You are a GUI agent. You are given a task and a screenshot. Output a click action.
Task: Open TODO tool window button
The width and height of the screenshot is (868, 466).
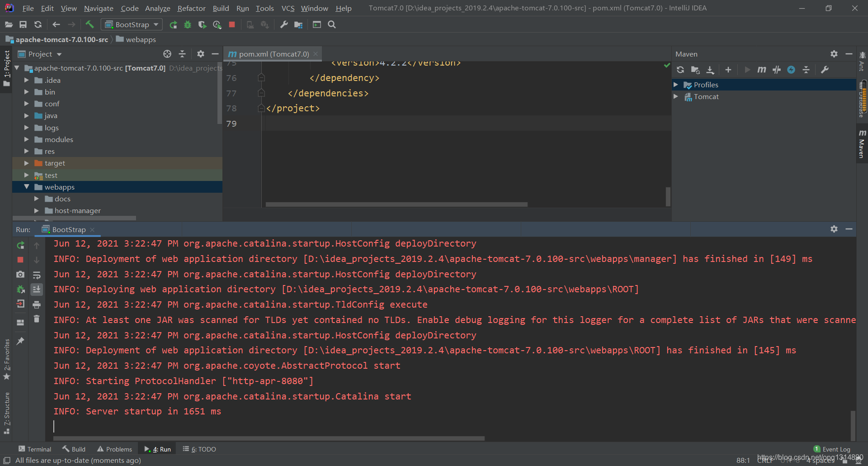pyautogui.click(x=199, y=449)
